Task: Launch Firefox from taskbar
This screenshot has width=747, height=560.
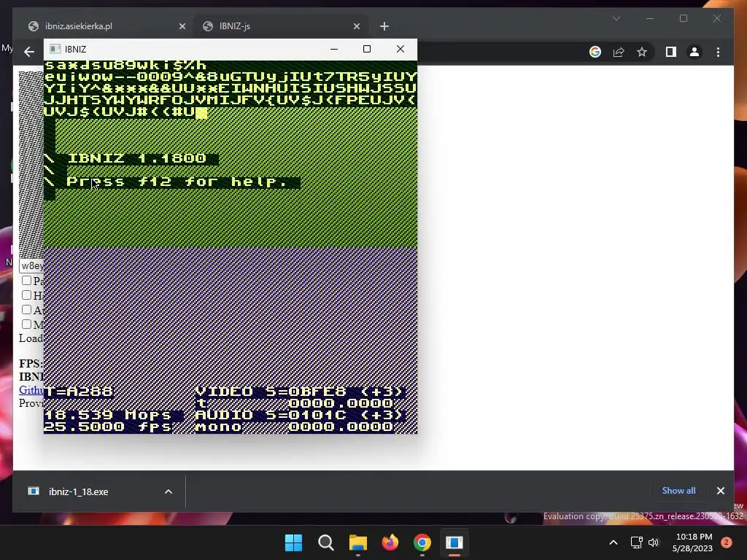Action: point(390,542)
